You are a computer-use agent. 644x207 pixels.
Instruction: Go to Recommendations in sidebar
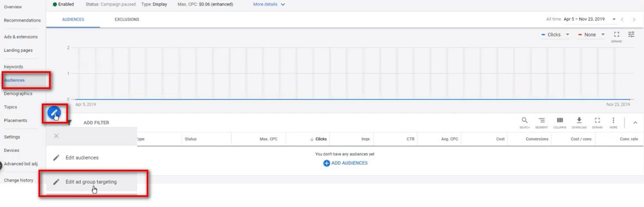[x=22, y=21]
